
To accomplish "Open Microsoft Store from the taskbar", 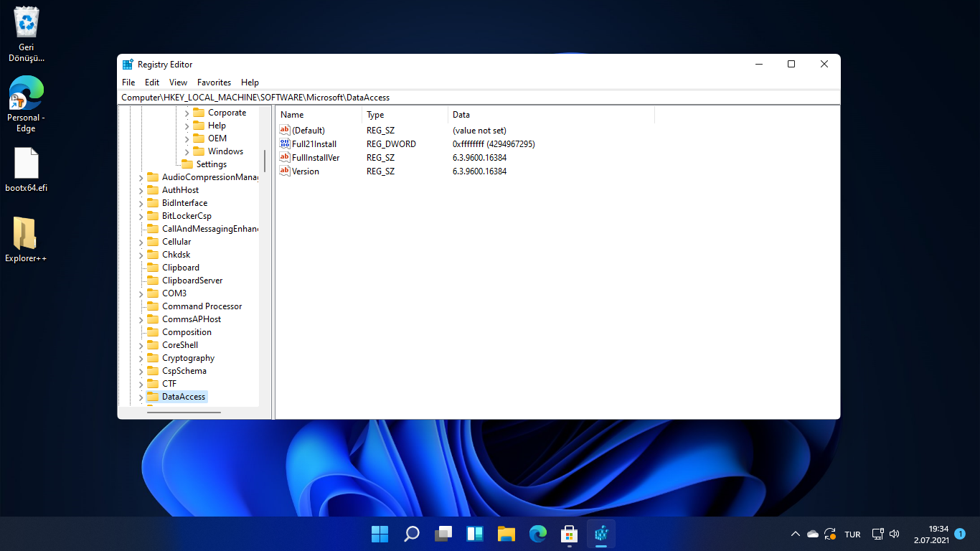I will tap(570, 534).
